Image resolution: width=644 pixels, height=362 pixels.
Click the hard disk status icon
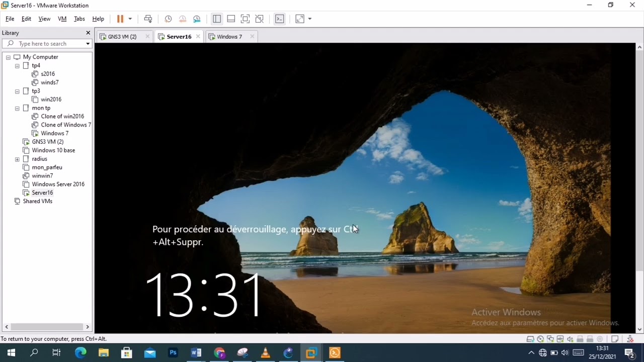pyautogui.click(x=530, y=339)
